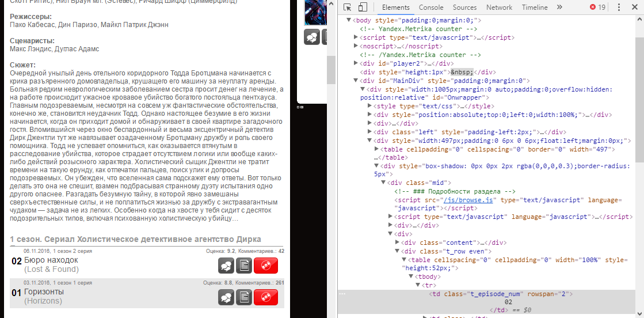Click the red disc play button for Горизонты

266,297
